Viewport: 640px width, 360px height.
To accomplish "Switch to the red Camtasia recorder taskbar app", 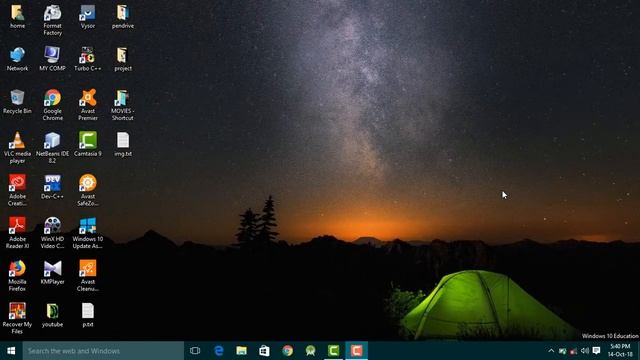I will tap(356, 351).
